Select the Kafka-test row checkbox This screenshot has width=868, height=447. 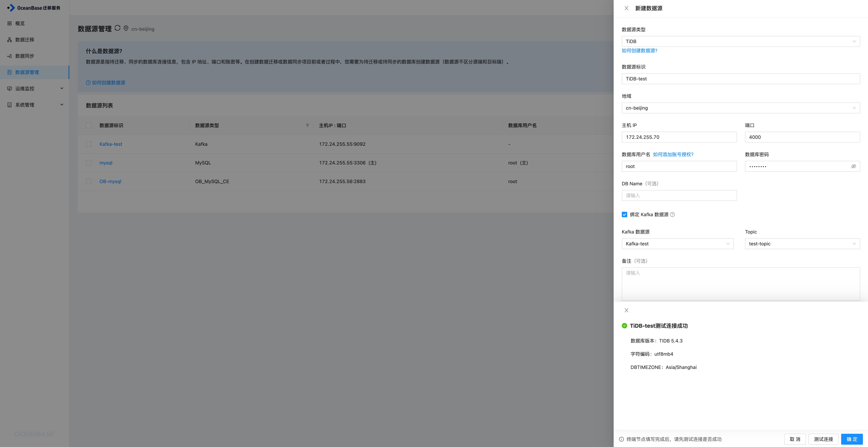pyautogui.click(x=89, y=144)
